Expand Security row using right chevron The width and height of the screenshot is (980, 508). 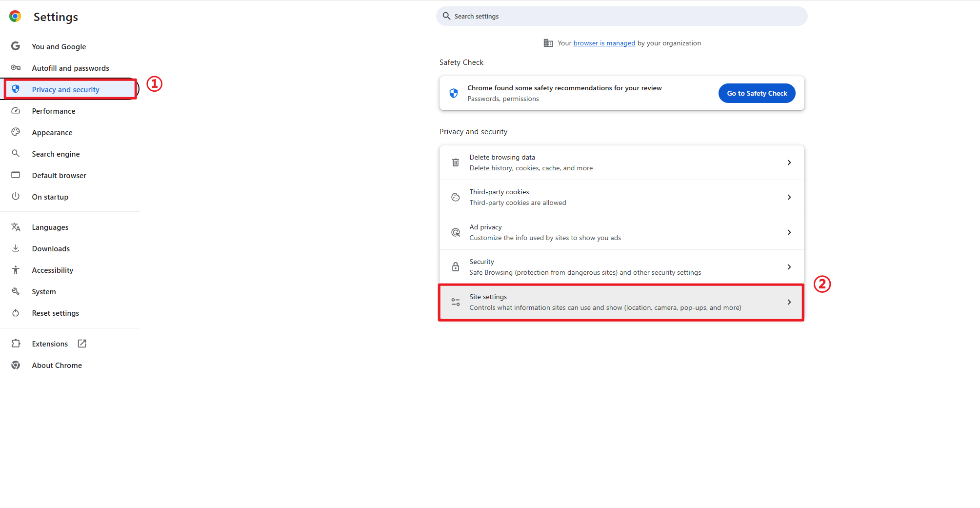pos(789,267)
